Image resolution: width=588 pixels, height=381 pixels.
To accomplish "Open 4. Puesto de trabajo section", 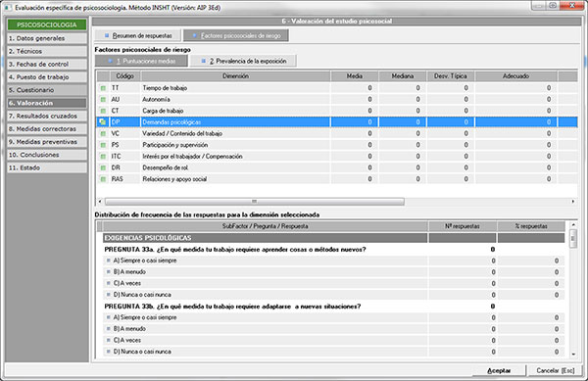I will [x=47, y=77].
